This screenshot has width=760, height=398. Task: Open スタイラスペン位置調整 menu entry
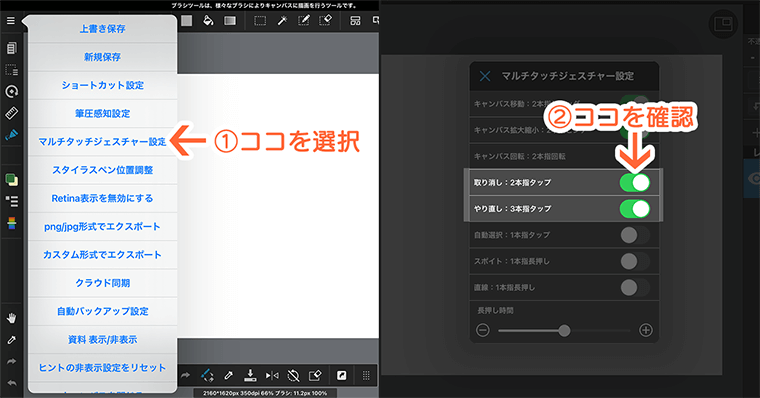coord(102,170)
